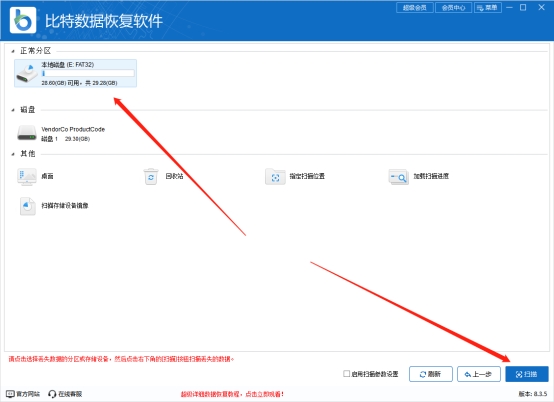Click the load scan progress magnifier icon

399,176
